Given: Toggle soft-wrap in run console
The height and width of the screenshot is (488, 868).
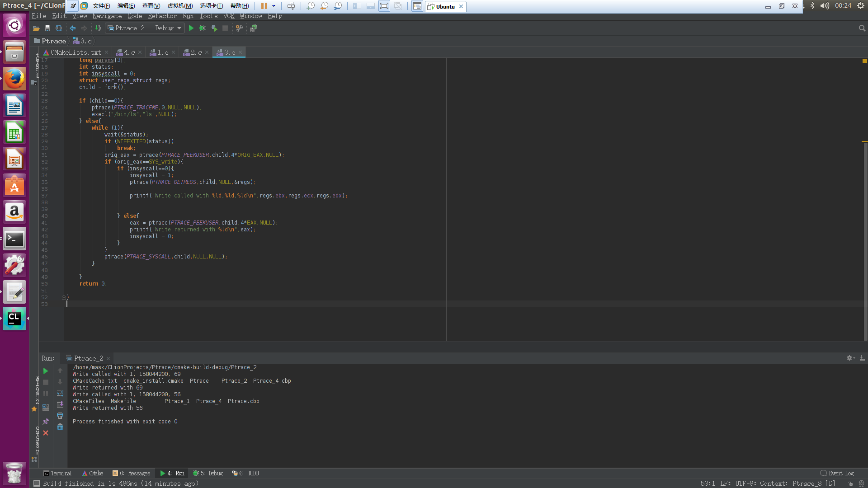Looking at the screenshot, I should point(60,393).
